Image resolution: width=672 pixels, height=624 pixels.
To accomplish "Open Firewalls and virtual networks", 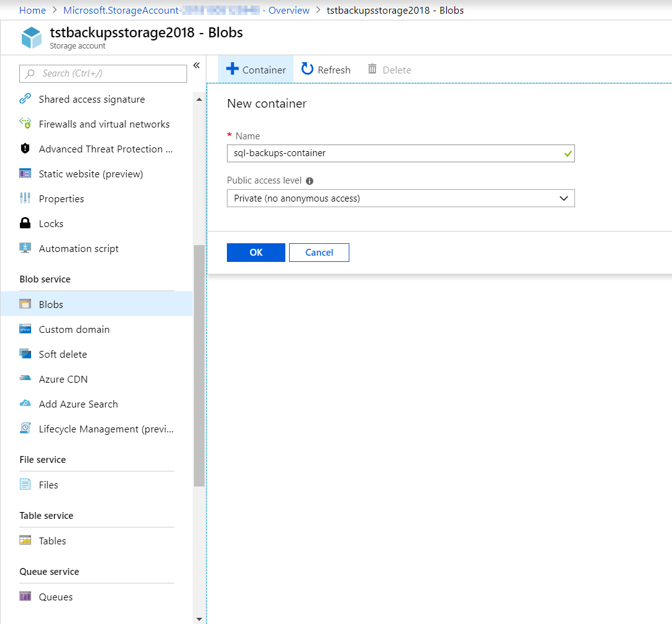I will click(x=104, y=124).
